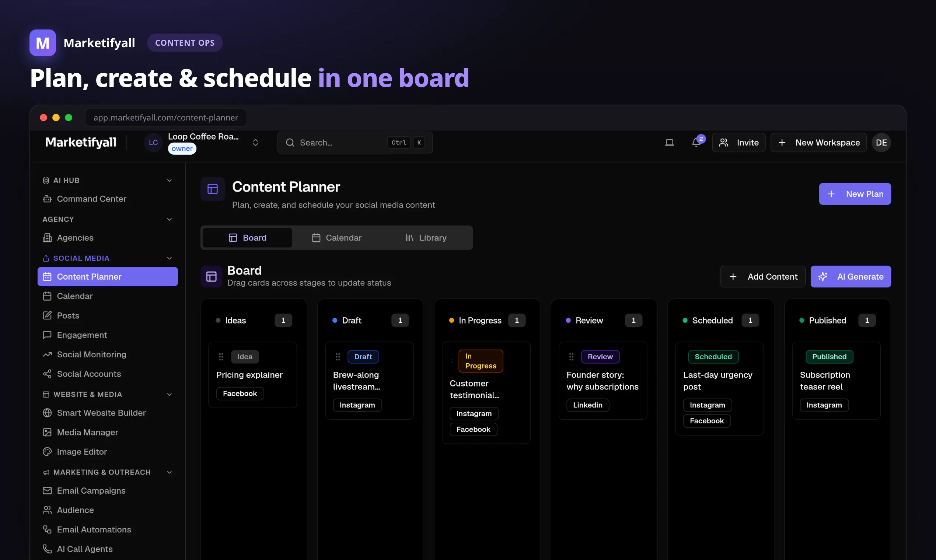936x560 pixels.
Task: Click the Marketifyall header logo text
Action: (x=80, y=142)
